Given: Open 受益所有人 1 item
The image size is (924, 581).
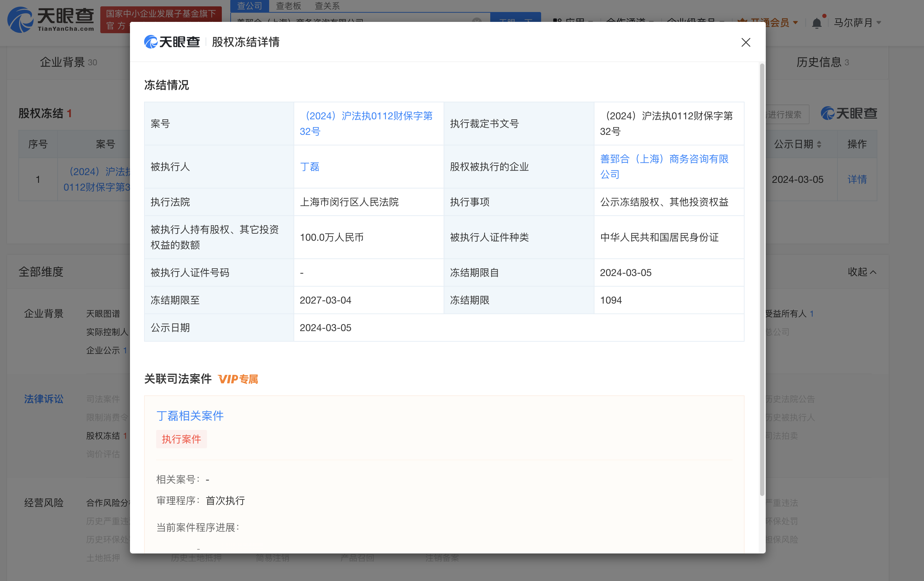Looking at the screenshot, I should pos(790,313).
